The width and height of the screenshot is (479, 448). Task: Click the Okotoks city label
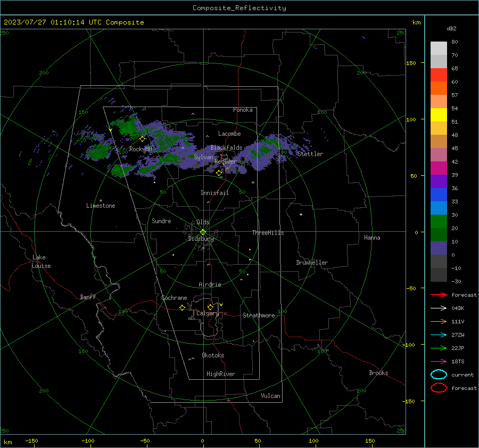point(213,355)
